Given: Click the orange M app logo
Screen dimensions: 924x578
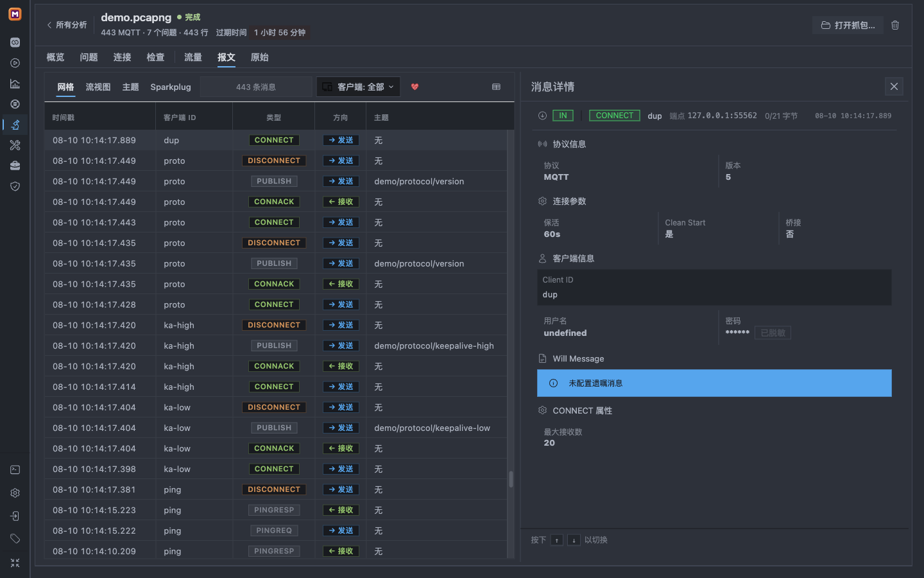Looking at the screenshot, I should tap(15, 13).
